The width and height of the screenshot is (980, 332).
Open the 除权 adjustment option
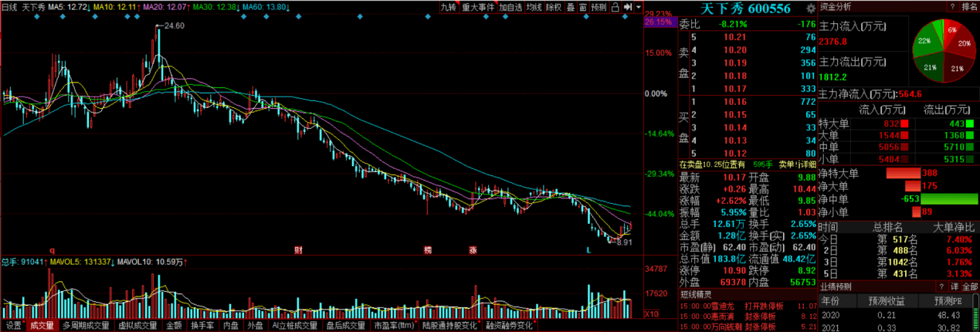click(554, 7)
